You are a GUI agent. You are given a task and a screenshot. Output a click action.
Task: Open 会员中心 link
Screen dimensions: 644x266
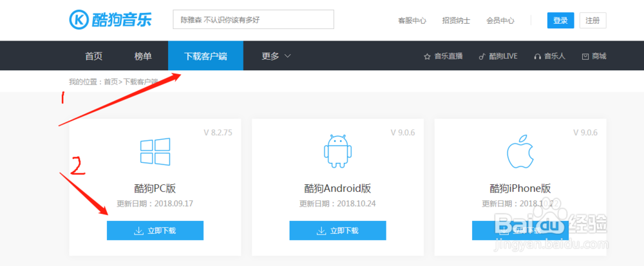[500, 21]
